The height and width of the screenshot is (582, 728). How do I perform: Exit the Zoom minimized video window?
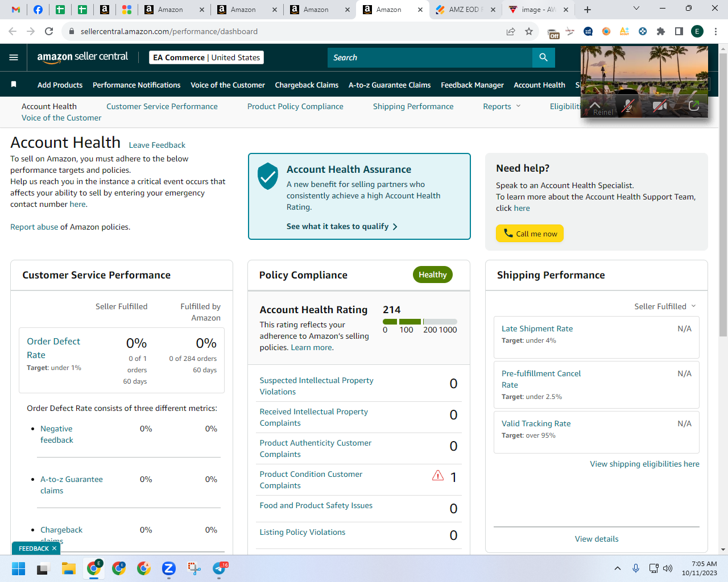[x=693, y=106]
